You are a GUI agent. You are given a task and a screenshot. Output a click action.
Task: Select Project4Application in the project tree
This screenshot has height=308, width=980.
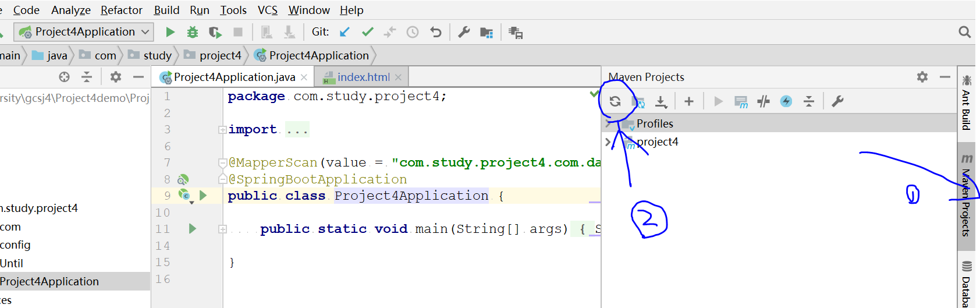pyautogui.click(x=49, y=281)
